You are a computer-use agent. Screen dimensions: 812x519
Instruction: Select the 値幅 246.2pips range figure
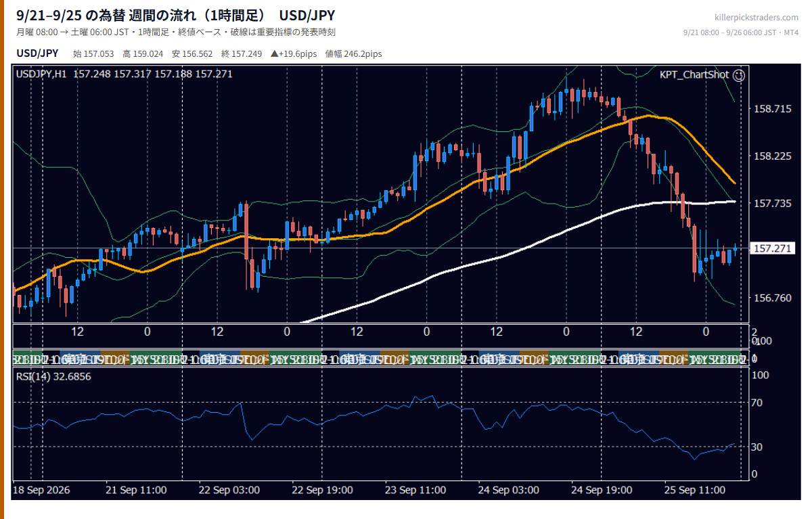pos(353,53)
